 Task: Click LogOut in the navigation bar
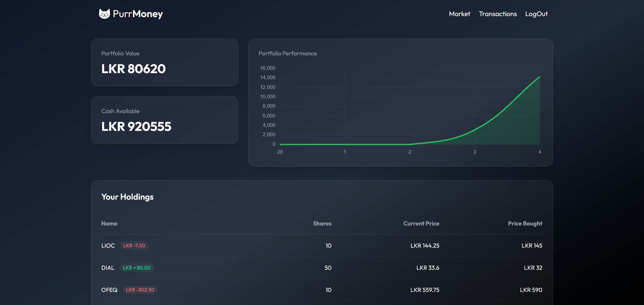(536, 14)
